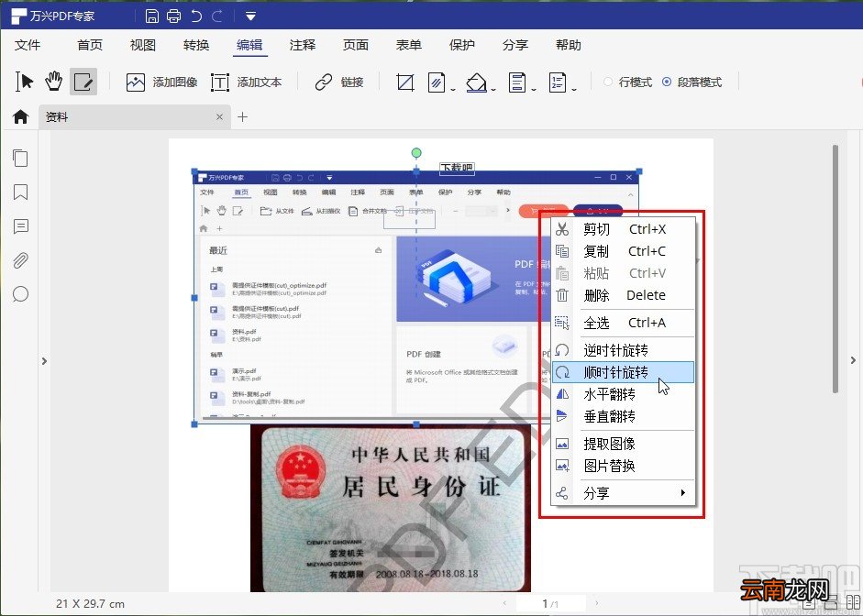Open the bookmarks sidebar panel
This screenshot has height=616, width=863.
pos(20,192)
